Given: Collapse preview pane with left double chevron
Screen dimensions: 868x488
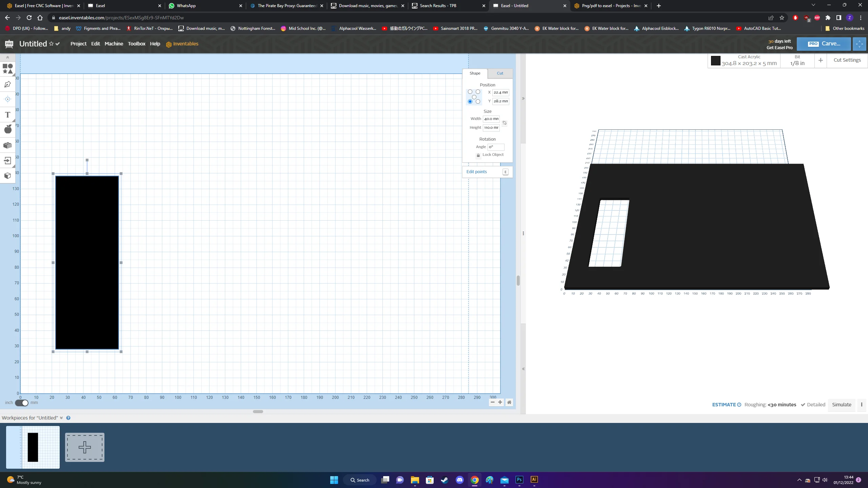Looking at the screenshot, I should pyautogui.click(x=523, y=369).
